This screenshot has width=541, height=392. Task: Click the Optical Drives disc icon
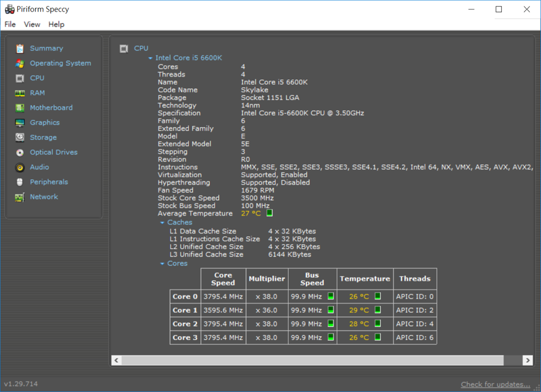pos(20,152)
